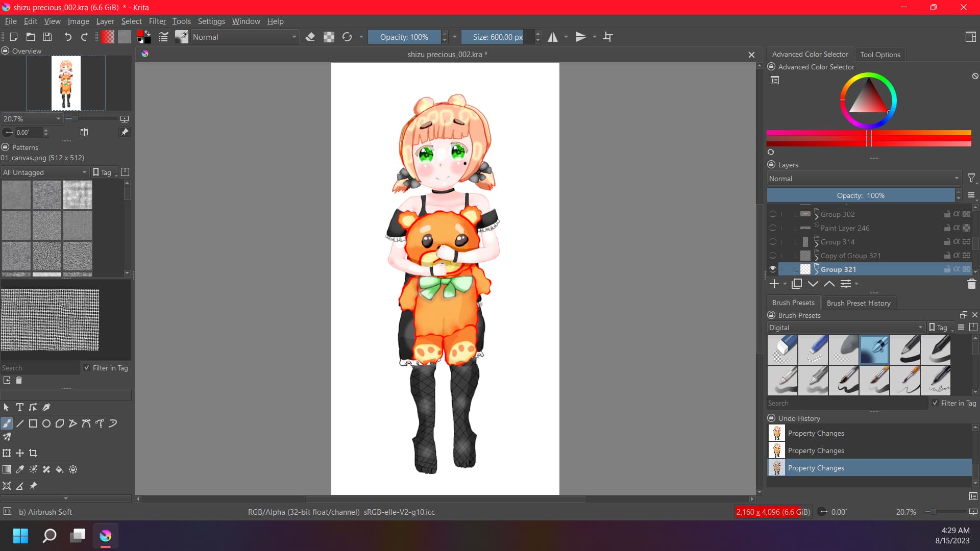Viewport: 980px width, 551px height.
Task: Adjust the layer Opacity 100% slider
Action: point(861,195)
